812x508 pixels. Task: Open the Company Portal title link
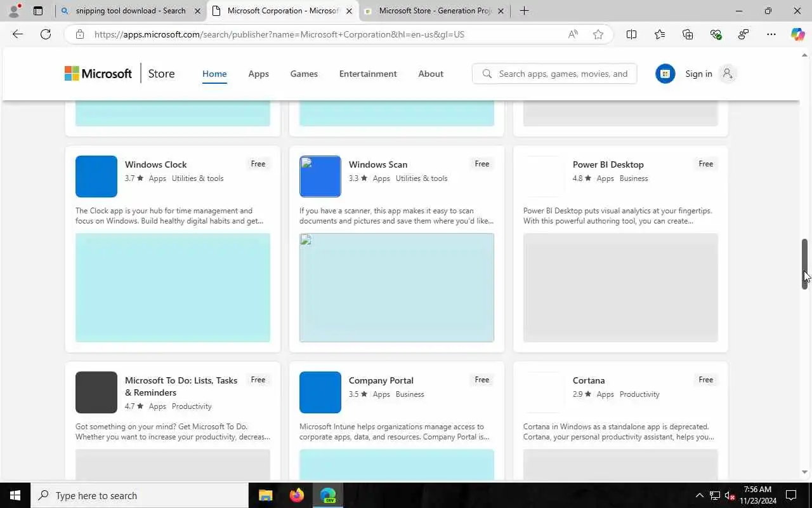[x=381, y=380]
